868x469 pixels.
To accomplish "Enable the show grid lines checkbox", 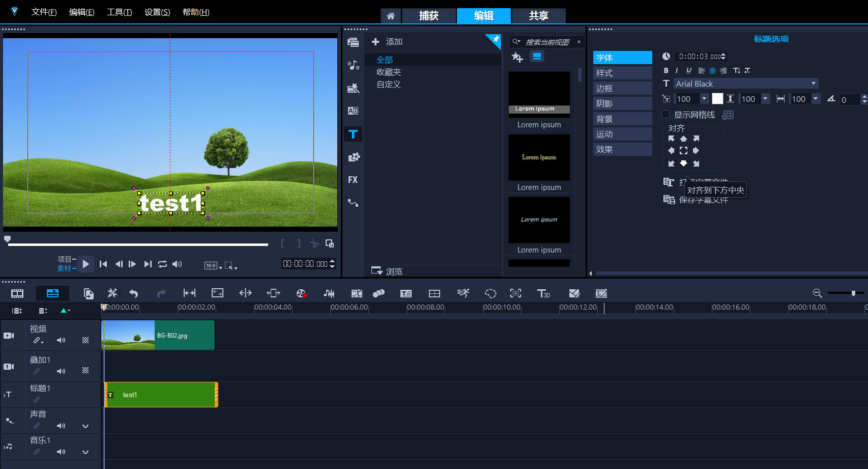I will click(x=666, y=115).
